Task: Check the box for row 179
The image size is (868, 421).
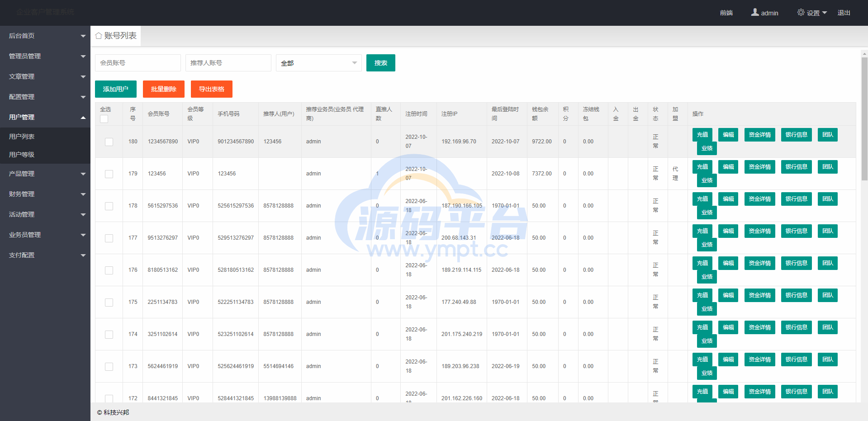Action: [109, 174]
